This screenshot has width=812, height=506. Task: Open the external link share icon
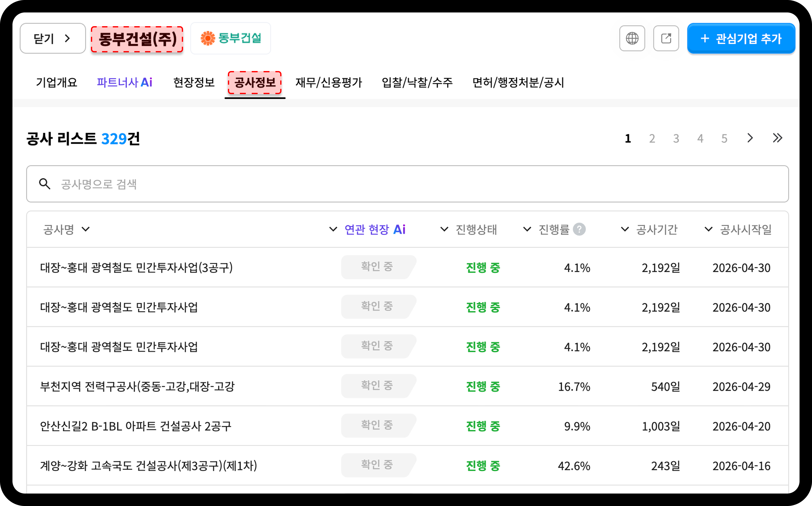click(666, 38)
